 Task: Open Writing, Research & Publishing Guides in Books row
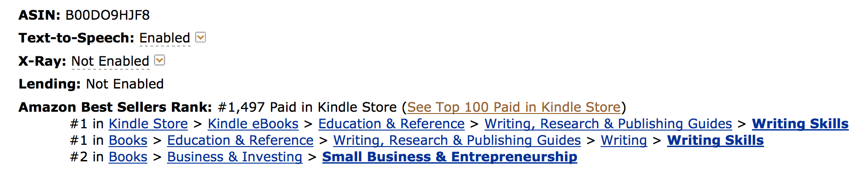pos(457,140)
